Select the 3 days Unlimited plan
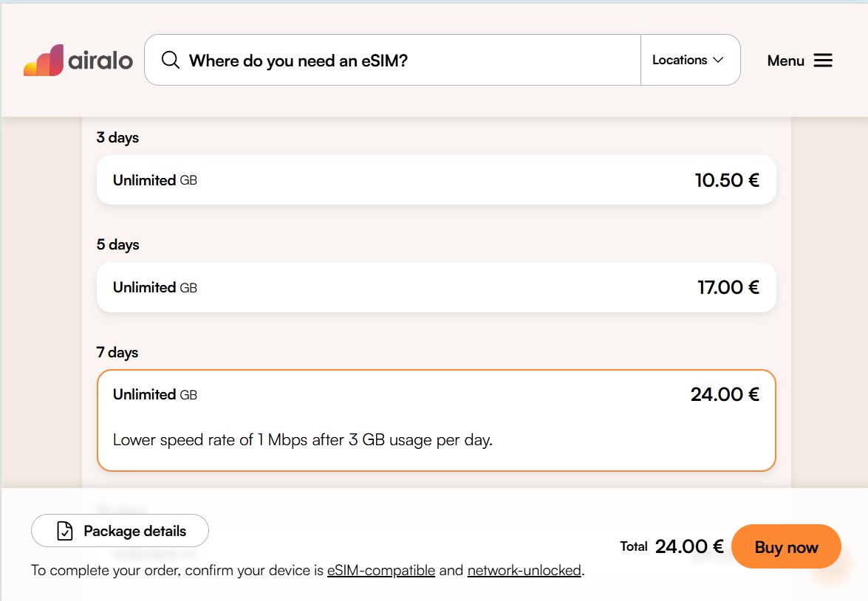Screen dimensions: 868x601 click(436, 180)
